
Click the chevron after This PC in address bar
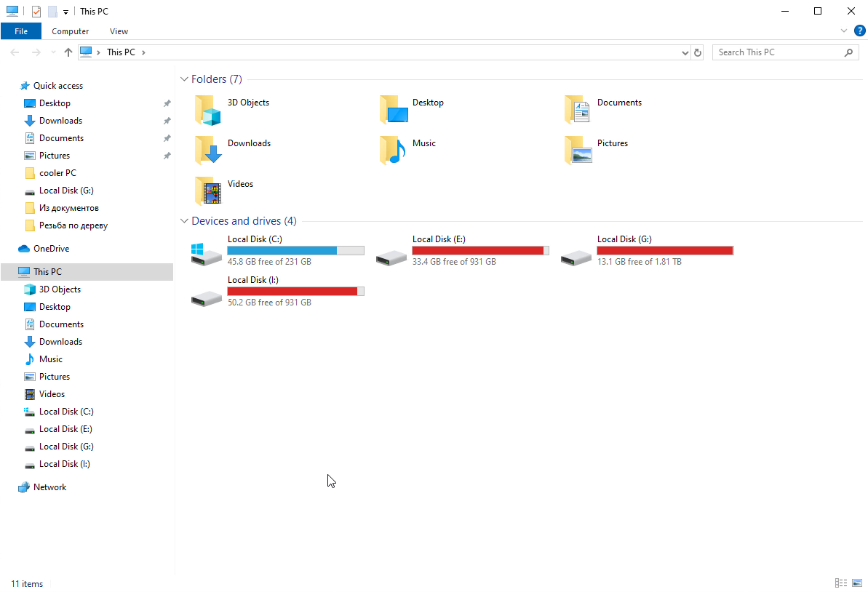coord(143,52)
